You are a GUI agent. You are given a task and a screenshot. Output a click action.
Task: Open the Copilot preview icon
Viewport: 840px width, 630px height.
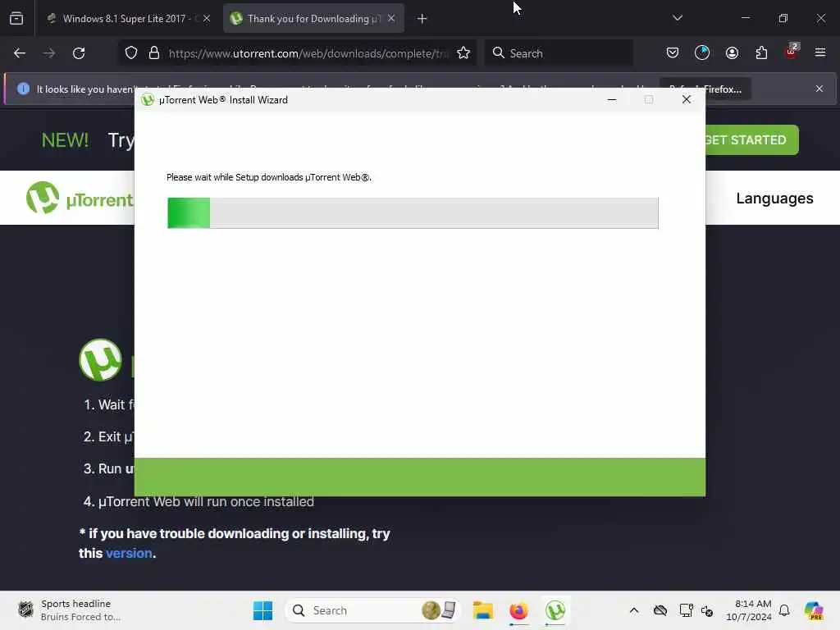click(813, 610)
